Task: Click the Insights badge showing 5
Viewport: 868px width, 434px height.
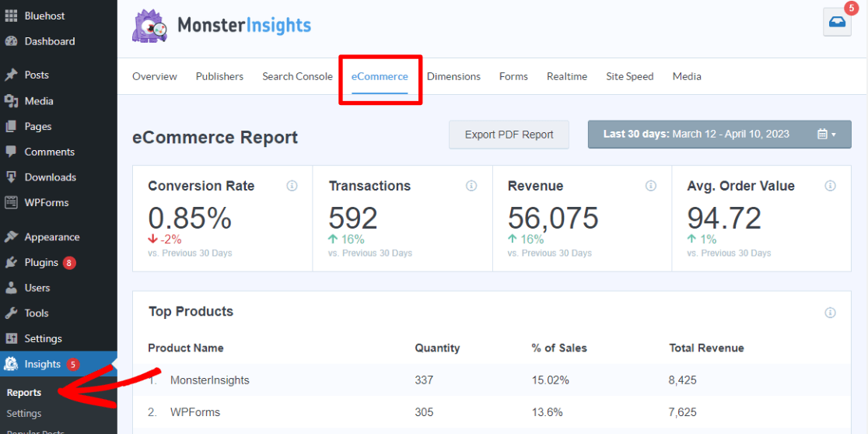Action: [73, 364]
